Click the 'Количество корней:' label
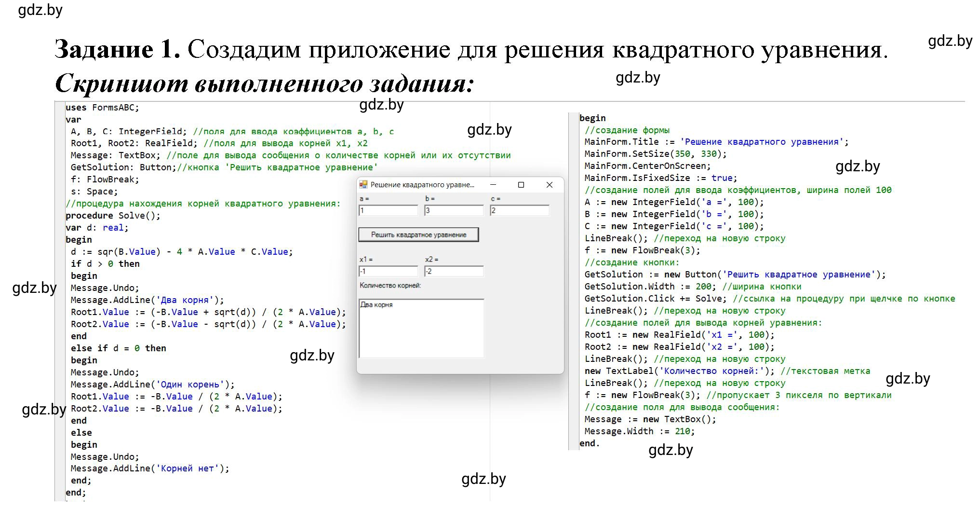Screen dimensions: 980x509 [x=390, y=286]
